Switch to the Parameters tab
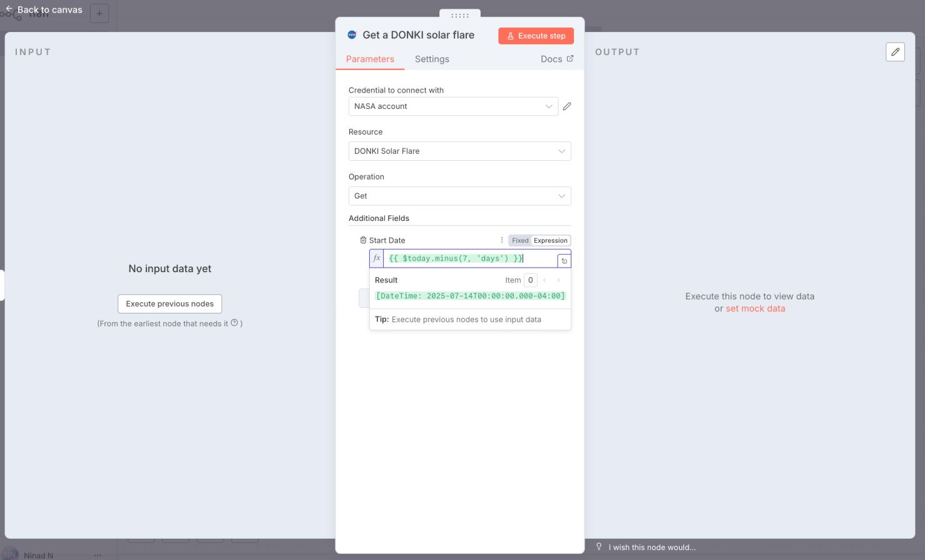Screen dimensions: 925x560 pyautogui.click(x=370, y=59)
